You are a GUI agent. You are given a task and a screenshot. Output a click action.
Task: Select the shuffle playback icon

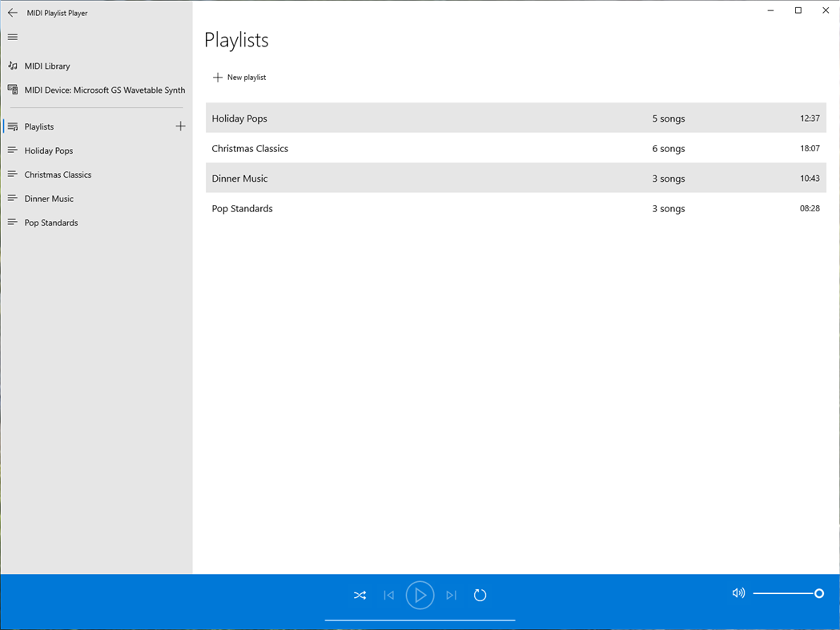360,595
